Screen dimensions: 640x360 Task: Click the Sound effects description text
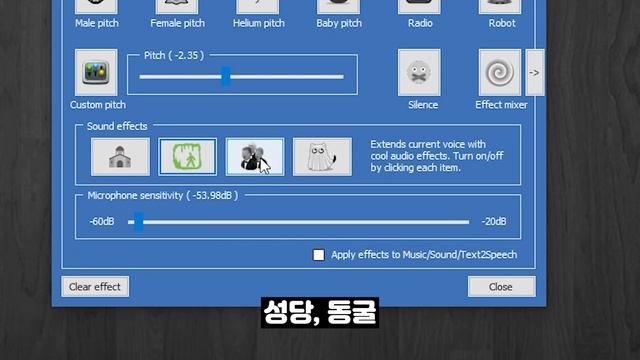(x=437, y=156)
